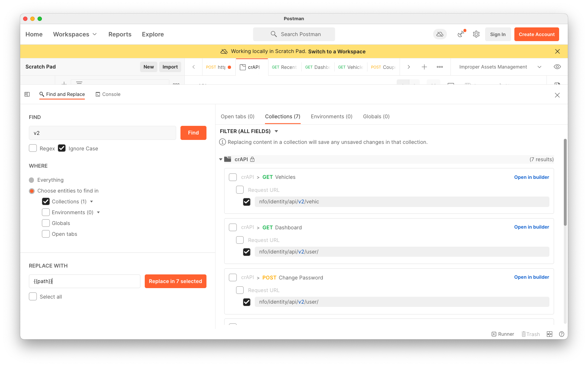Tick the Select all checkbox

[x=33, y=296]
